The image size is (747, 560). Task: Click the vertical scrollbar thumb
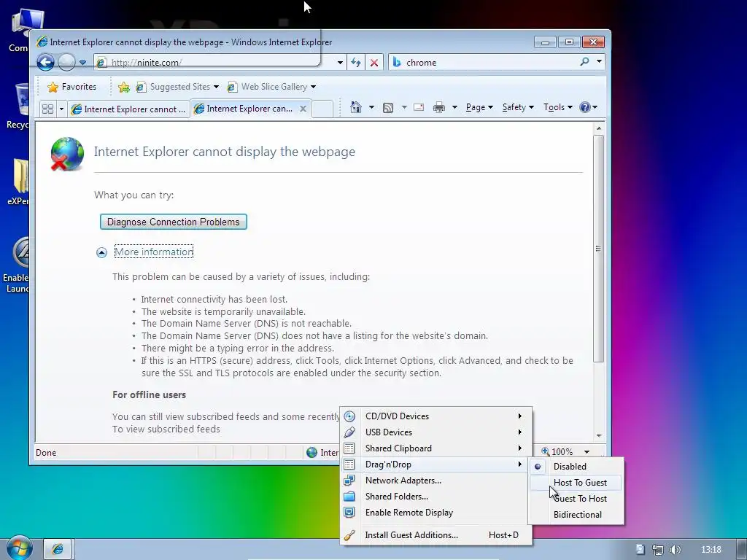tap(599, 249)
